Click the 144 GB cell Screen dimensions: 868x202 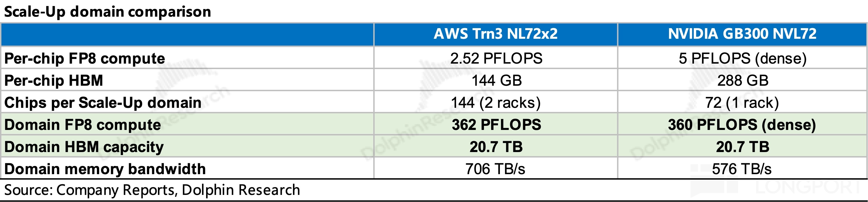click(x=495, y=80)
